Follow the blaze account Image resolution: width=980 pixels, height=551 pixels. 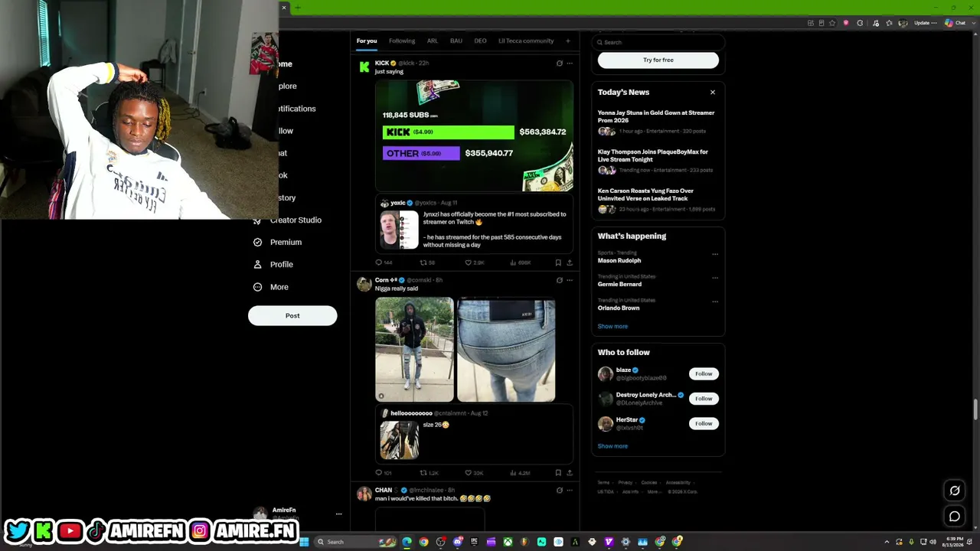[704, 373]
